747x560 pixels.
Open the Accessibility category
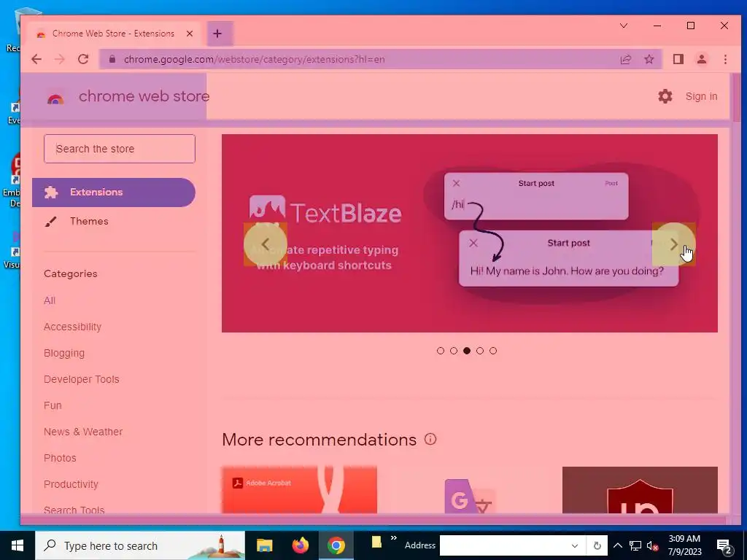72,327
